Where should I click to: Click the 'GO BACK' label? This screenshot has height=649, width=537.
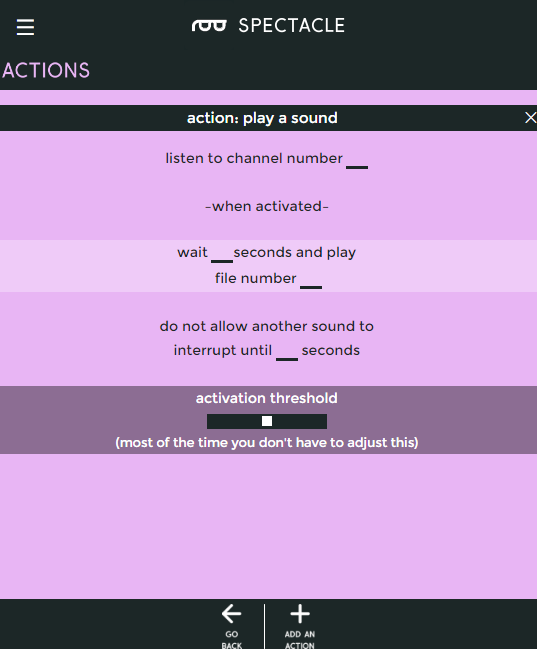[x=231, y=639]
